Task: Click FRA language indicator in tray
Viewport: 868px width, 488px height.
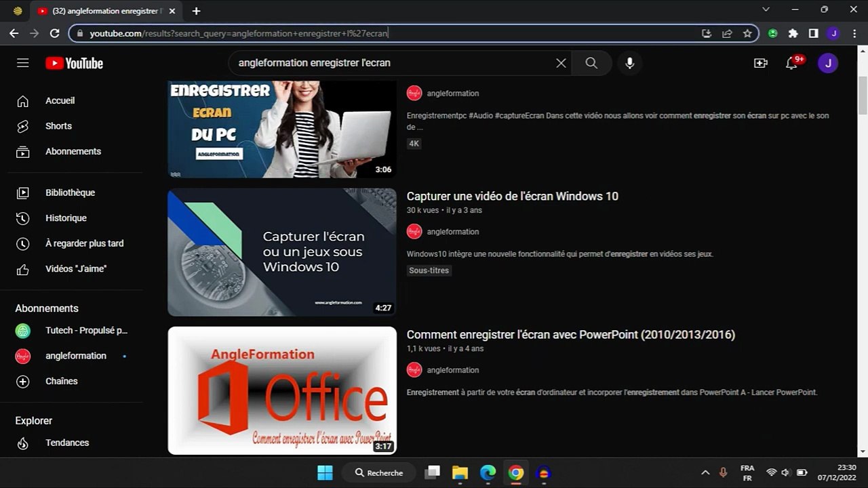Action: click(747, 472)
